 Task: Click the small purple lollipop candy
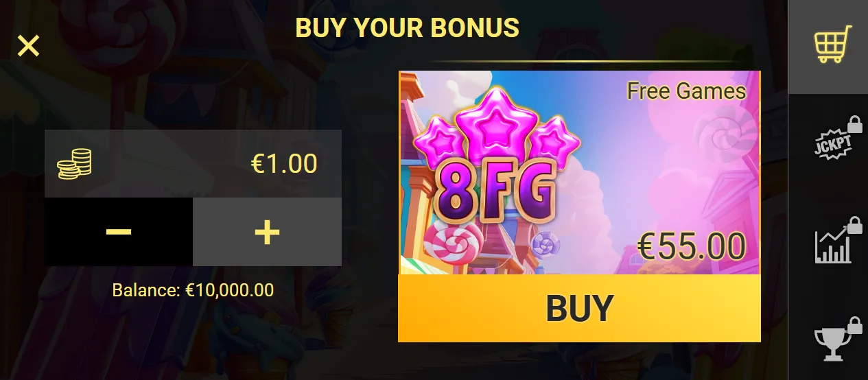coord(546,242)
